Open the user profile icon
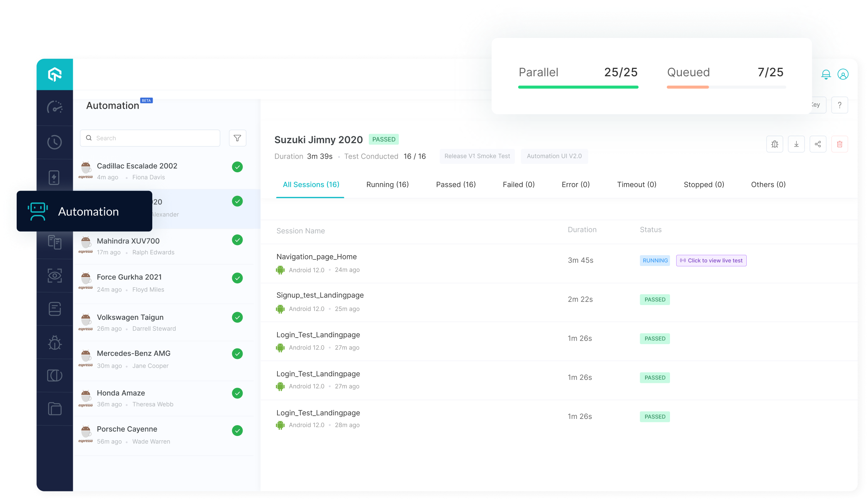Screen dimensions: 868x501 click(x=843, y=74)
